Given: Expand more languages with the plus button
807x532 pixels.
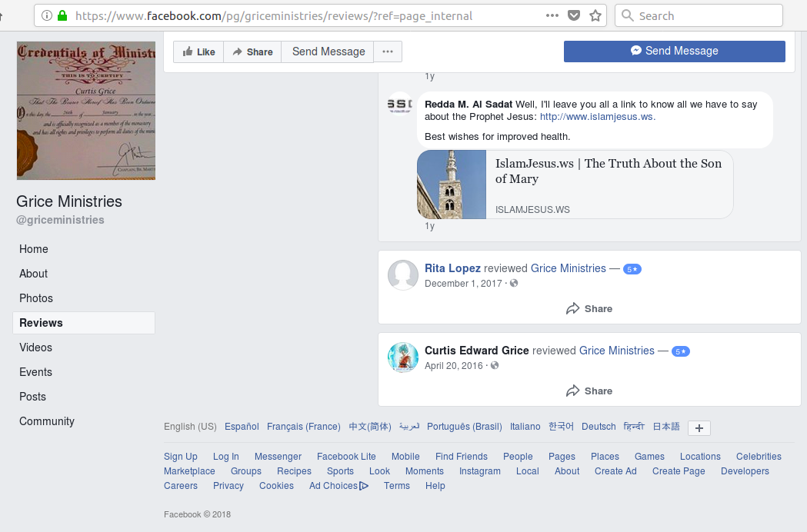Looking at the screenshot, I should coord(699,428).
